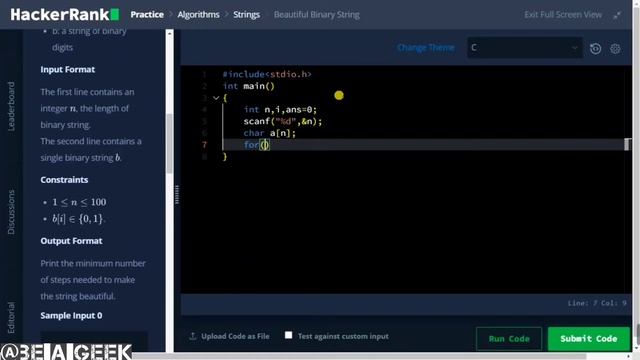The width and height of the screenshot is (640, 360).
Task: Open editor settings gear icon
Action: point(615,49)
